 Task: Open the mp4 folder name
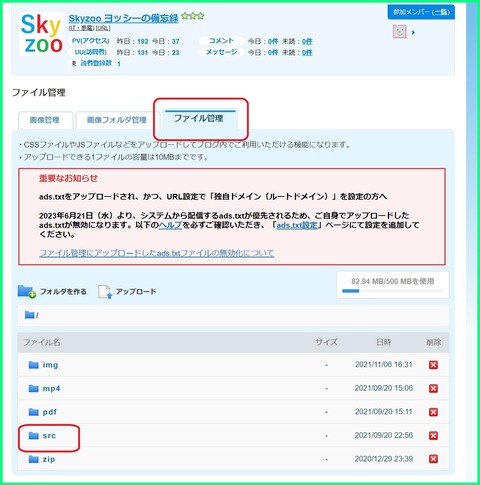click(x=51, y=389)
